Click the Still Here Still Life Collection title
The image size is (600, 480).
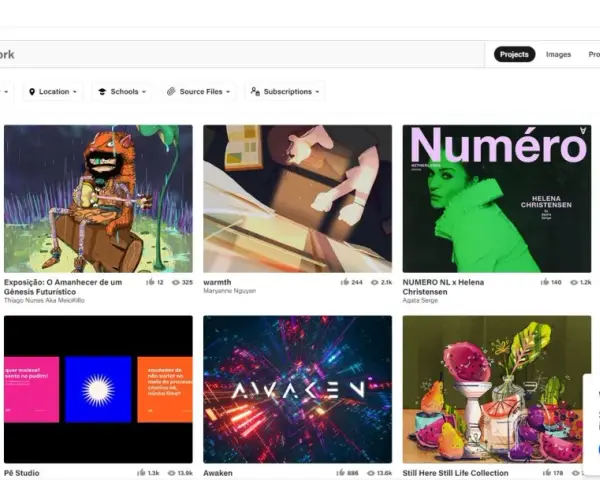(x=455, y=473)
